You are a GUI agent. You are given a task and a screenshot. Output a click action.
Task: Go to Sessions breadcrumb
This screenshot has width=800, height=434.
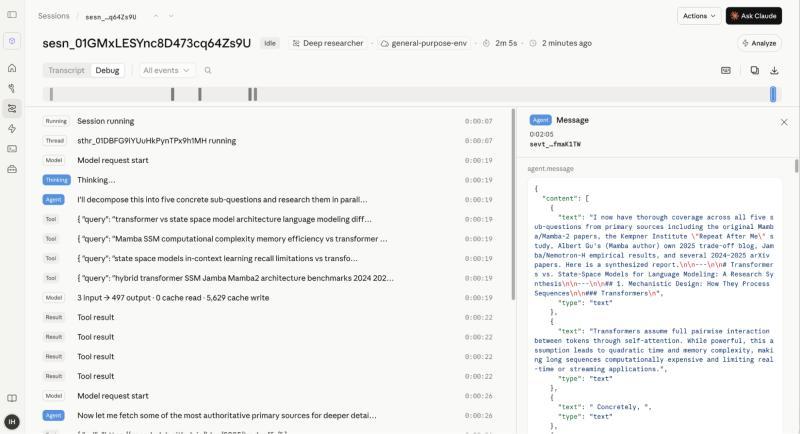pos(54,16)
